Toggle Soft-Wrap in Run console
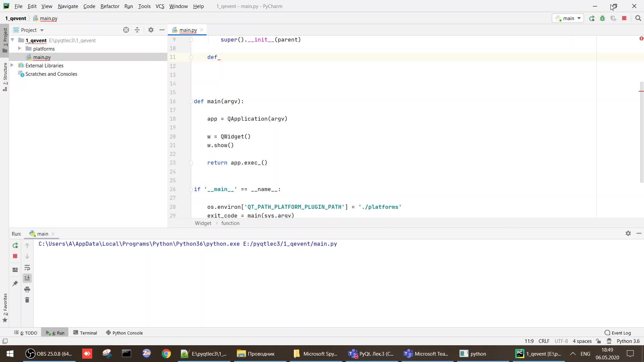Image resolution: width=644 pixels, height=362 pixels. (27, 267)
